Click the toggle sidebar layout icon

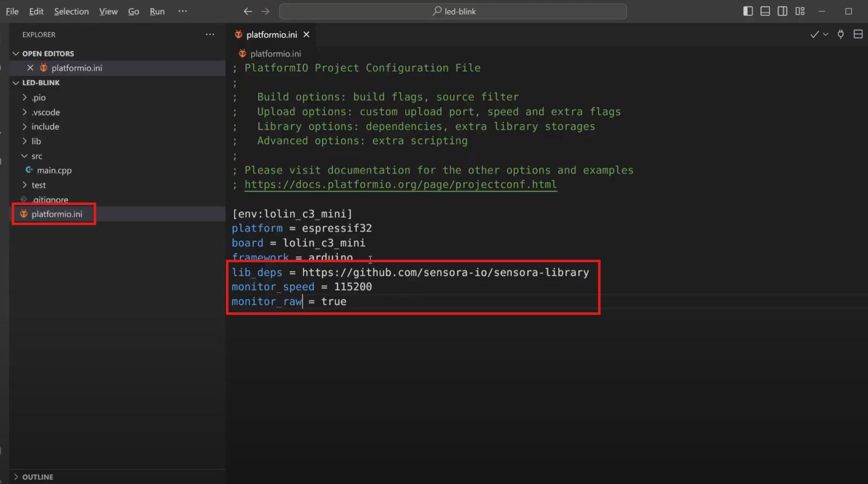(x=749, y=11)
